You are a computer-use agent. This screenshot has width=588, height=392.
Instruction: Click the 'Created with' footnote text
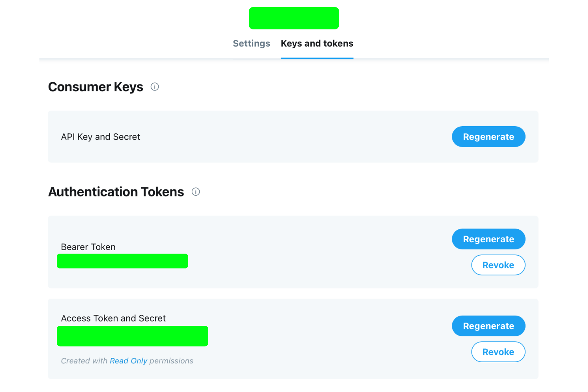point(84,361)
